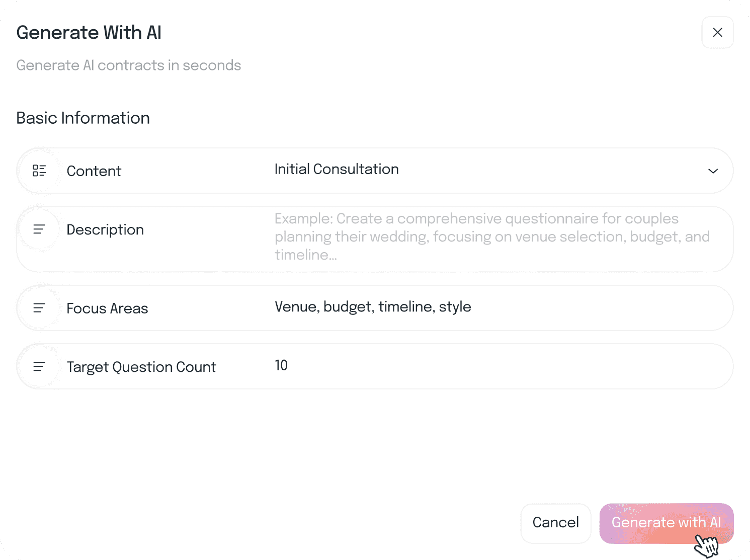Image resolution: width=750 pixels, height=560 pixels.
Task: Click the Description label
Action: pos(105,230)
